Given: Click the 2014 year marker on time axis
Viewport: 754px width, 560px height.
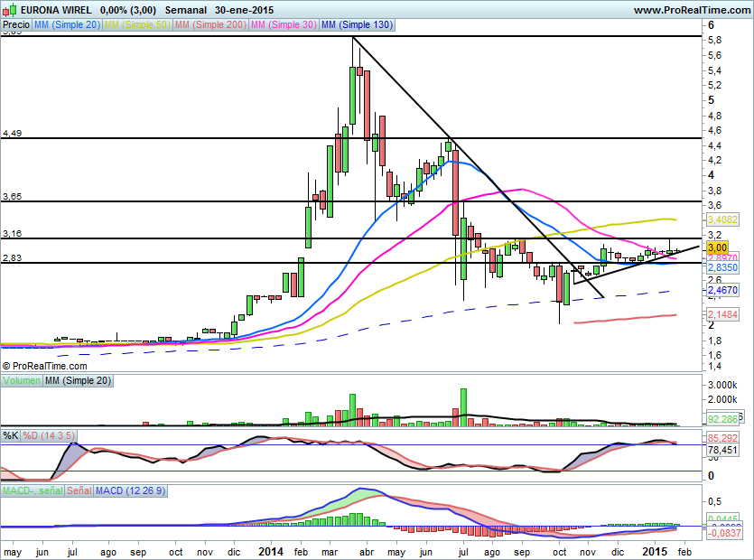Looking at the screenshot, I should tap(271, 552).
